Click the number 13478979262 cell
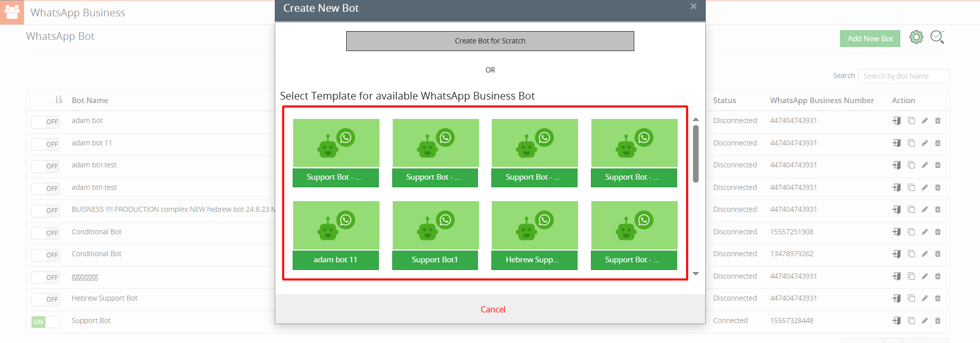980x343 pixels. tap(792, 254)
